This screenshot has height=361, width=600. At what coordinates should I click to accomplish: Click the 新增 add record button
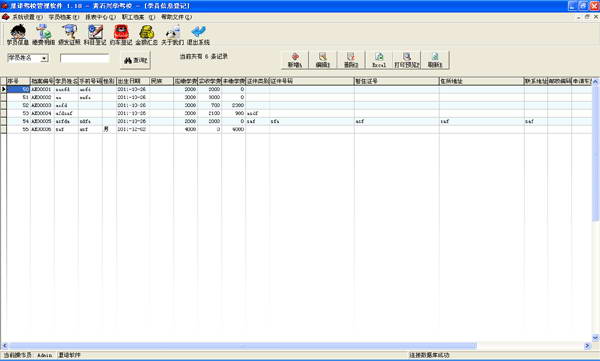(x=295, y=60)
